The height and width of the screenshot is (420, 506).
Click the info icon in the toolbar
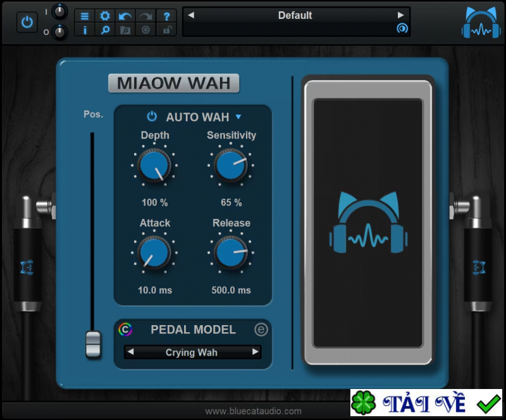coord(85,30)
